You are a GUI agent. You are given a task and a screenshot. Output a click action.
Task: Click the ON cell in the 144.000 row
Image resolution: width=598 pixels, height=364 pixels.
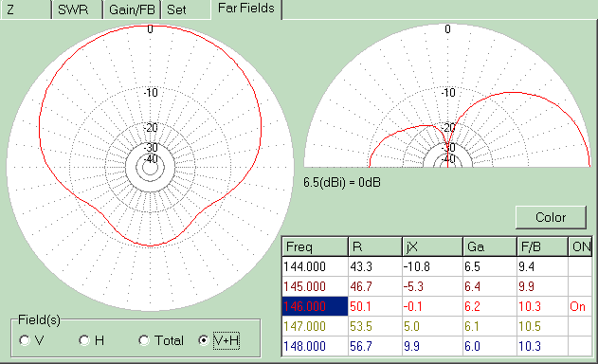point(580,266)
